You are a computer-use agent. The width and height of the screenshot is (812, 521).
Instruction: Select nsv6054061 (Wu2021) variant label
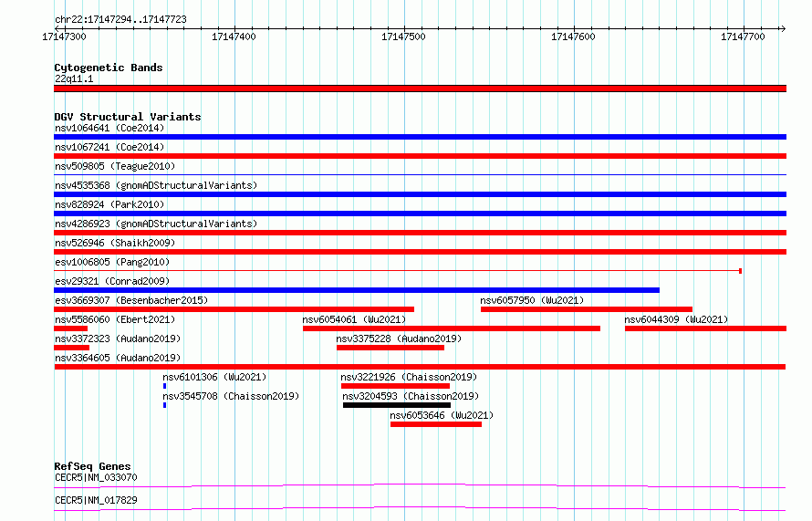pyautogui.click(x=354, y=319)
